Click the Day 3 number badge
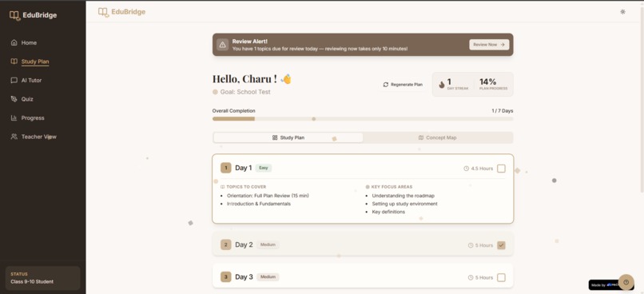 coord(226,276)
